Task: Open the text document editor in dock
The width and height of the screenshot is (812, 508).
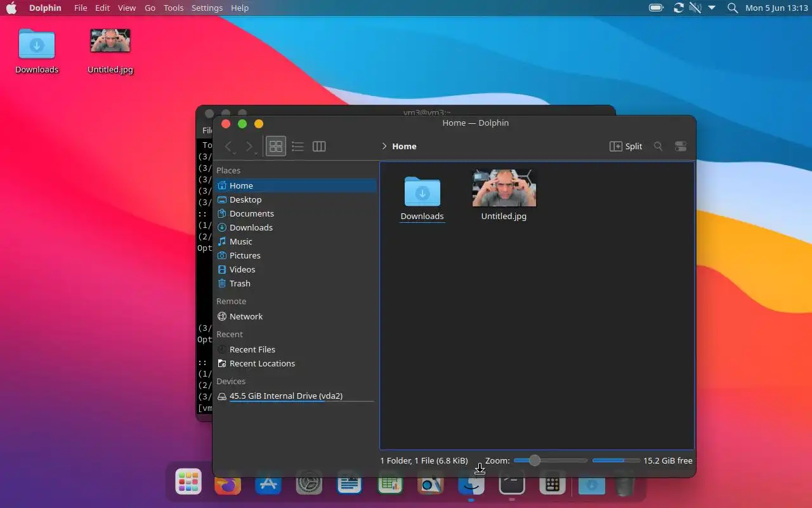Action: (x=350, y=485)
